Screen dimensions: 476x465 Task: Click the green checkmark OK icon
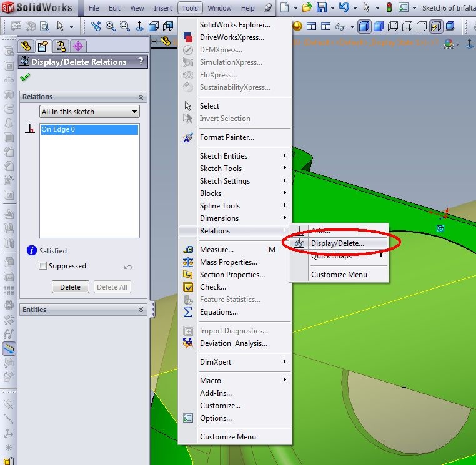[25, 77]
